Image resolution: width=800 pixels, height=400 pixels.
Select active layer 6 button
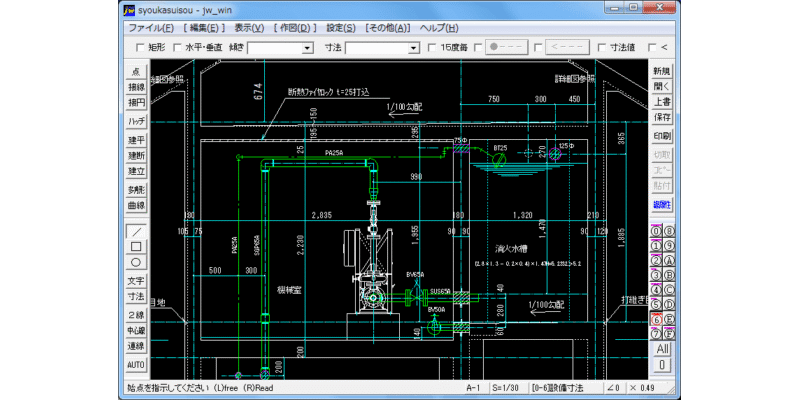pyautogui.click(x=656, y=320)
